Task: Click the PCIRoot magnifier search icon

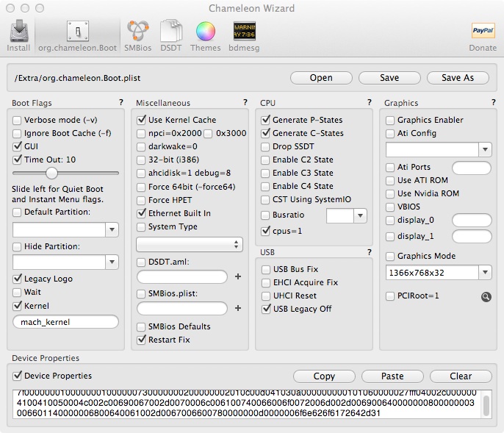Action: 486,296
